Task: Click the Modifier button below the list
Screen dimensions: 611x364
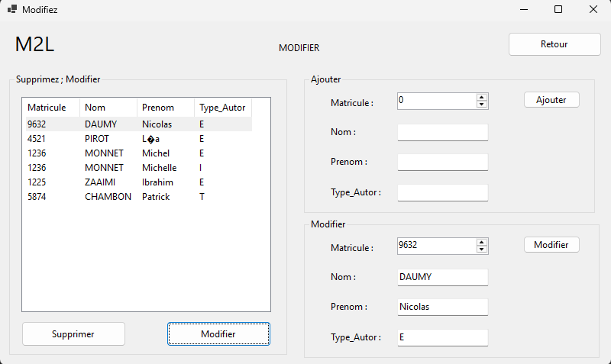Action: click(x=218, y=333)
